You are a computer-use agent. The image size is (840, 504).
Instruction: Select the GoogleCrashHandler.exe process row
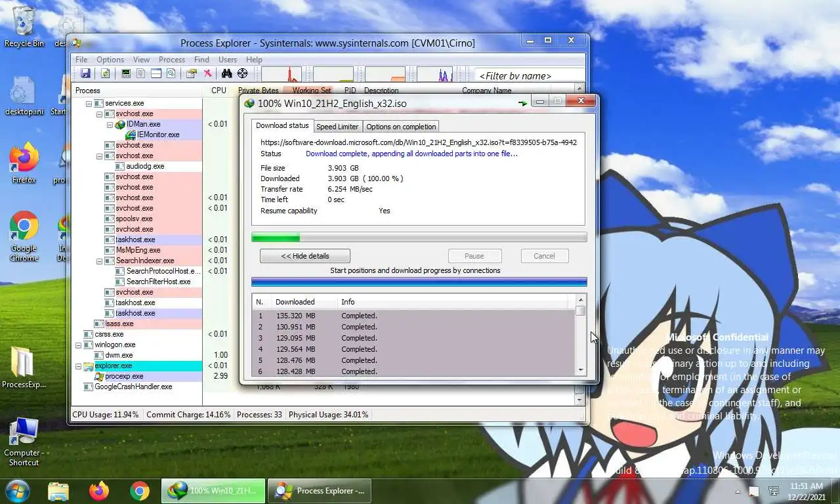(x=133, y=387)
